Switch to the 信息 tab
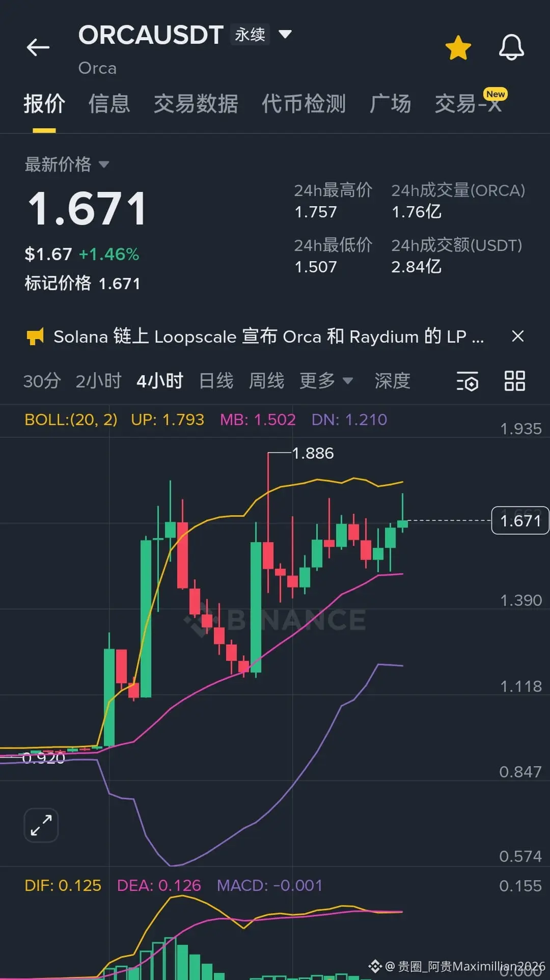Screen dimensions: 550x980 coord(109,103)
